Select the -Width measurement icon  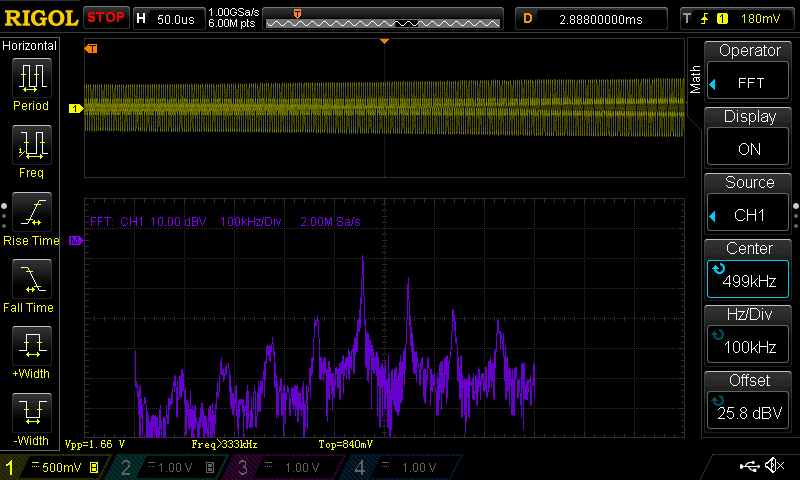tap(32, 413)
